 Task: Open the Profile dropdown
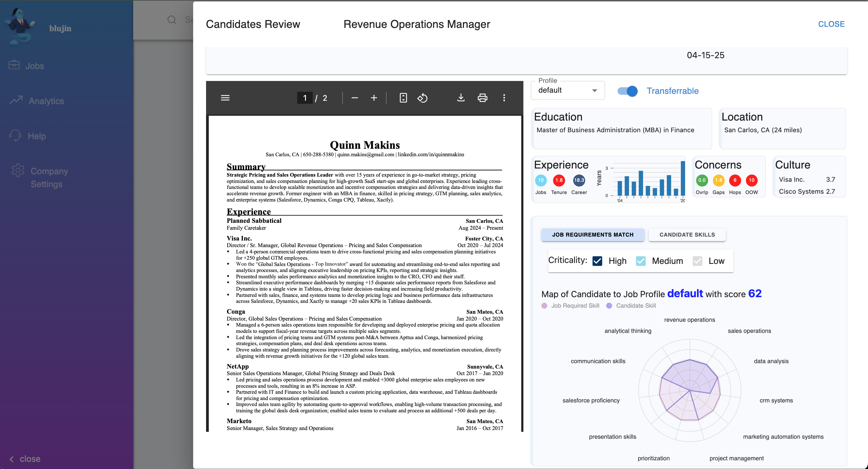click(567, 90)
